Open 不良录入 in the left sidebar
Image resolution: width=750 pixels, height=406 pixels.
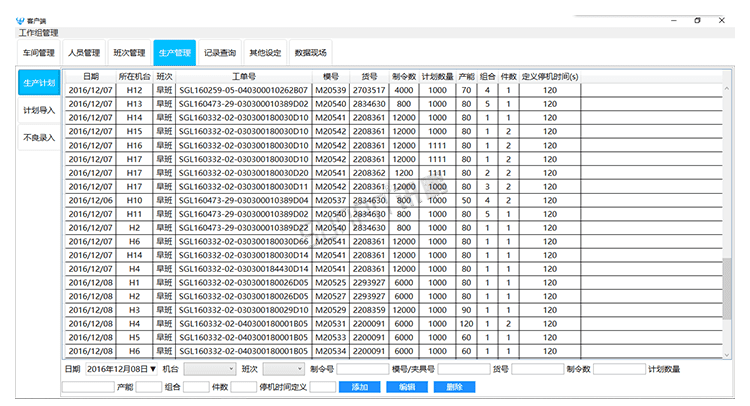tap(39, 138)
